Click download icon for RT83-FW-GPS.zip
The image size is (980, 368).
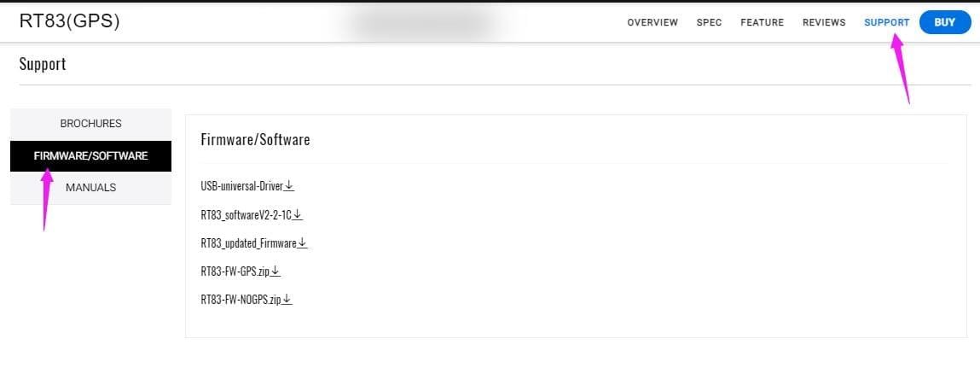click(x=275, y=272)
